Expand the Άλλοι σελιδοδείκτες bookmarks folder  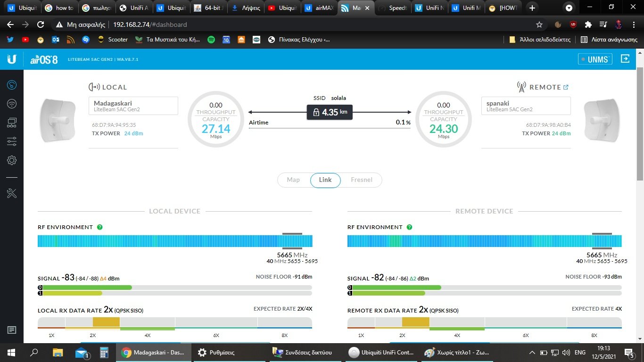(540, 40)
